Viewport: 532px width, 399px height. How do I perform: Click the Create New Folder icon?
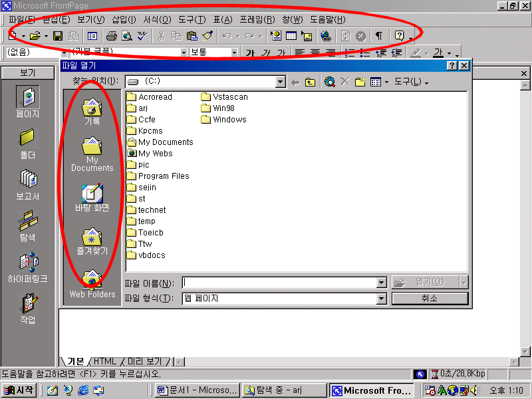tap(360, 82)
